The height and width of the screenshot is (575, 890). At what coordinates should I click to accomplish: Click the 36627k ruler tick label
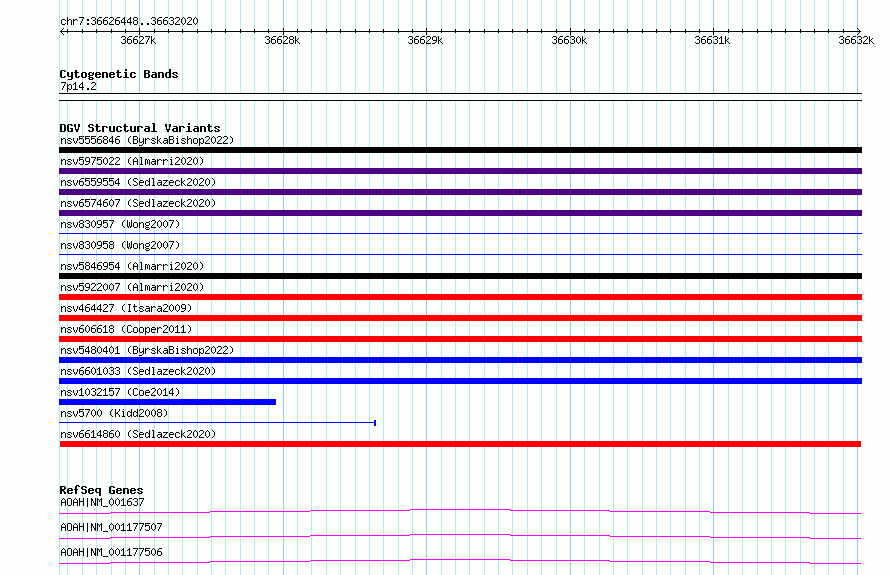pyautogui.click(x=138, y=40)
